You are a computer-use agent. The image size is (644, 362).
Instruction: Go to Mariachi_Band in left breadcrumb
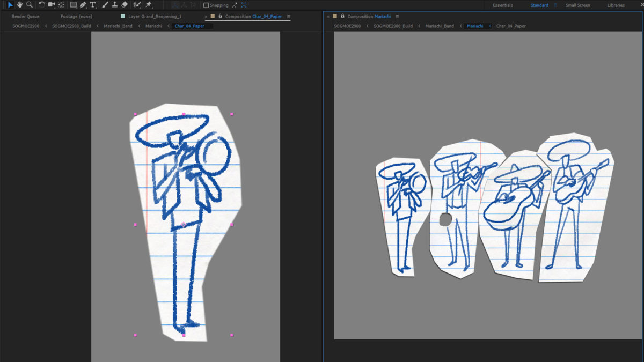pos(118,26)
